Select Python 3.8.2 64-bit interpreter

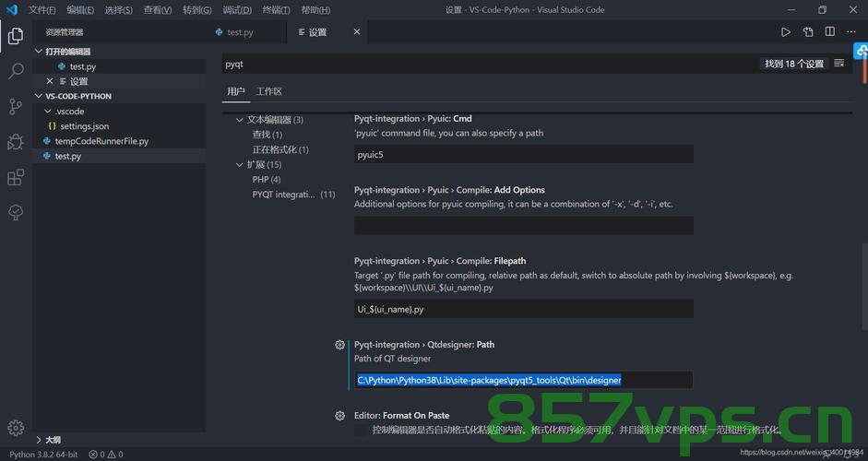(x=43, y=455)
